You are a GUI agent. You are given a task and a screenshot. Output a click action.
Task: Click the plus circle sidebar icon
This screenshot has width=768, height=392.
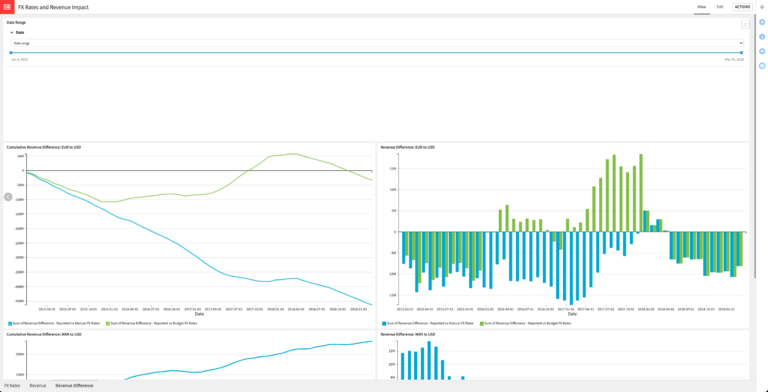[762, 22]
